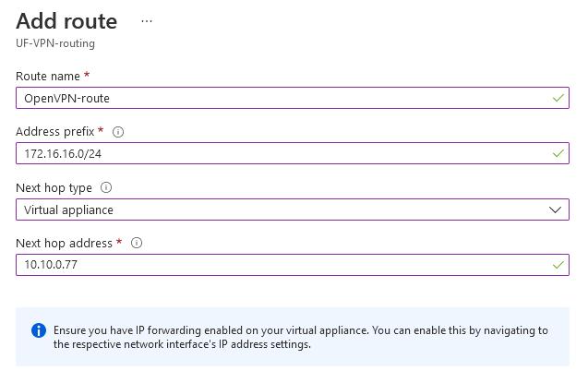Click the Next hop type label
588x383 pixels.
[x=54, y=187]
